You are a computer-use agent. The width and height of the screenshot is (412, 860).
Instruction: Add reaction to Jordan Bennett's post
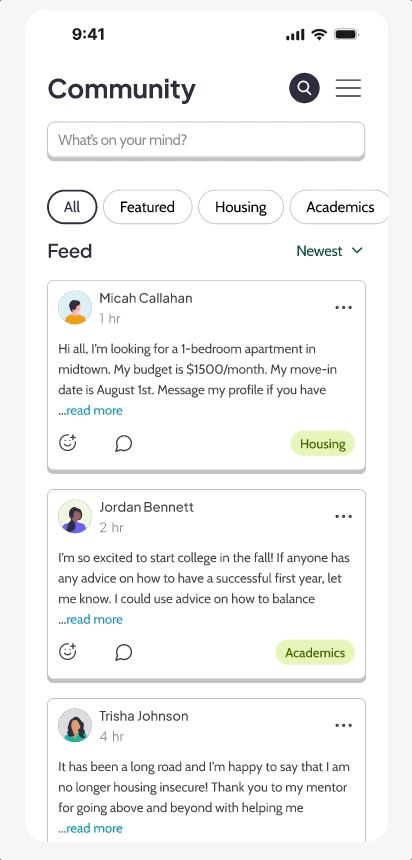click(x=68, y=652)
